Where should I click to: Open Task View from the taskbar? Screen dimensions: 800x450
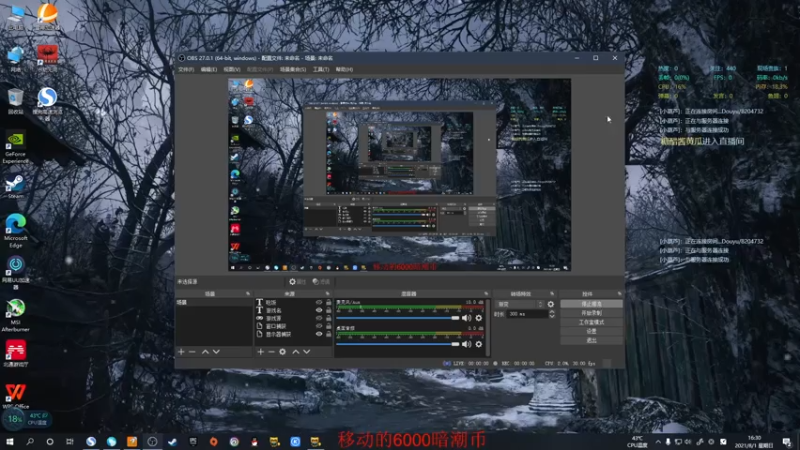pyautogui.click(x=70, y=442)
